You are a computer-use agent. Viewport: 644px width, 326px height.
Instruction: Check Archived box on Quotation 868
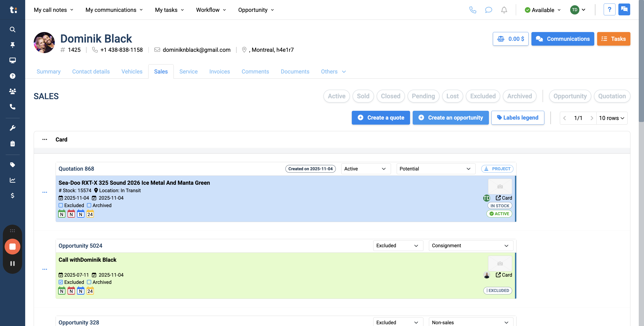89,205
